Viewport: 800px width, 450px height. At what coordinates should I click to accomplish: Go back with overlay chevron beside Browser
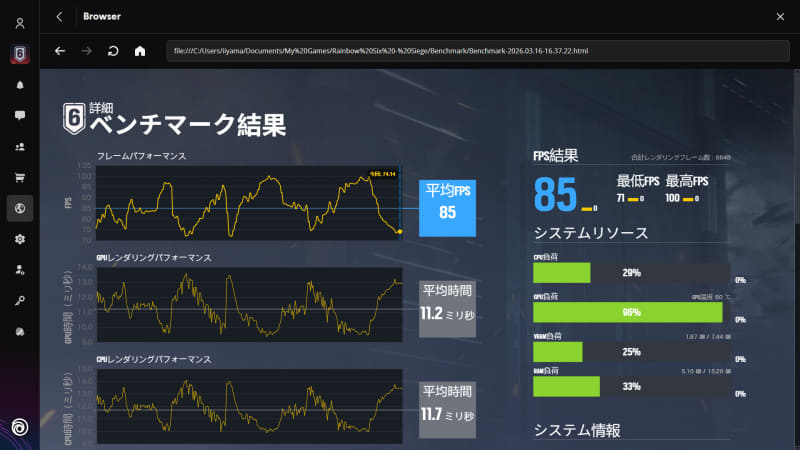coord(59,16)
